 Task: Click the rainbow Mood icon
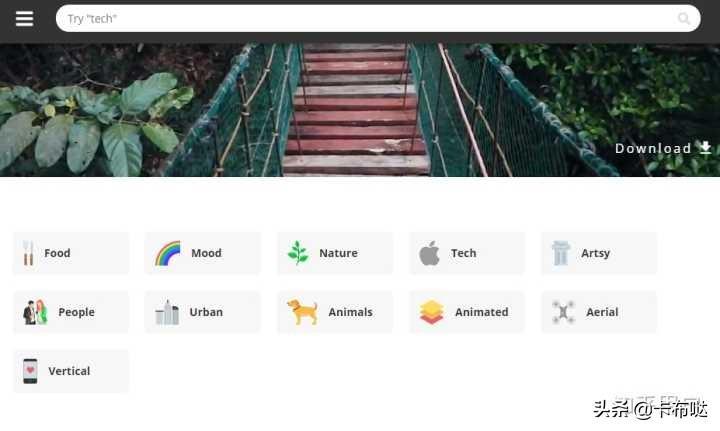pos(168,253)
